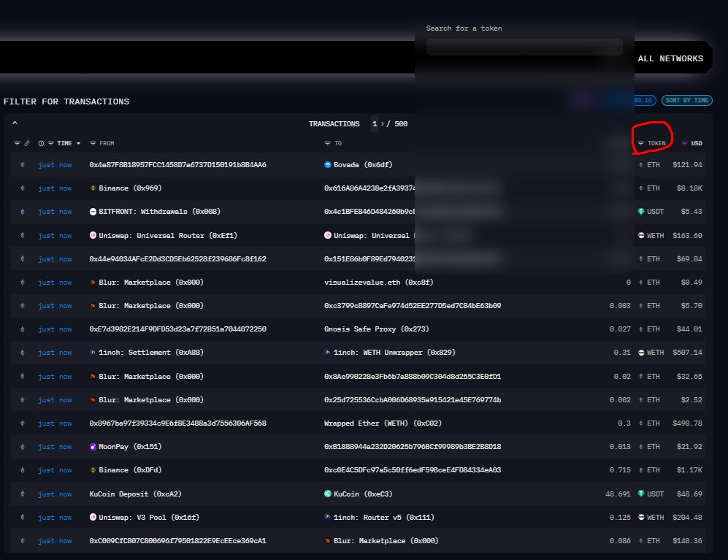Viewport: 728px width, 560px height.
Task: Focus the Search for a token field
Action: point(524,47)
